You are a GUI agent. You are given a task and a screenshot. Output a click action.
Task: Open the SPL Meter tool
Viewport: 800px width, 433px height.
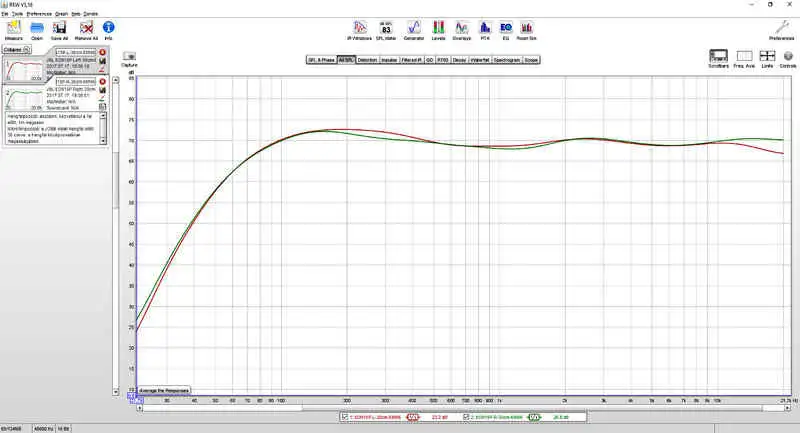click(385, 29)
